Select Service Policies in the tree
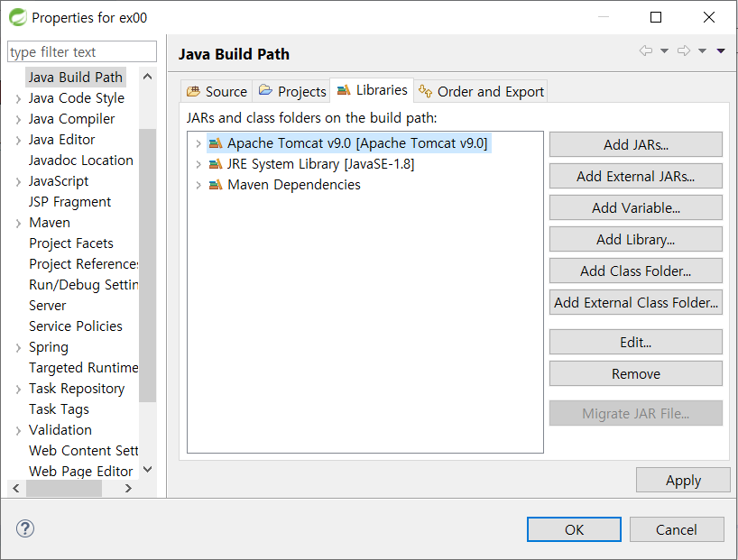The width and height of the screenshot is (738, 560). coord(75,326)
